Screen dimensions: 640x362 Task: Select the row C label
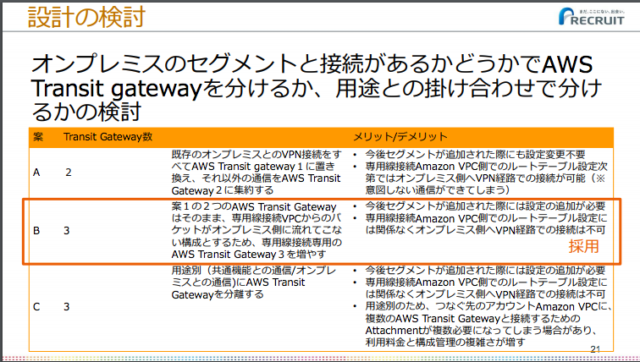pos(36,306)
